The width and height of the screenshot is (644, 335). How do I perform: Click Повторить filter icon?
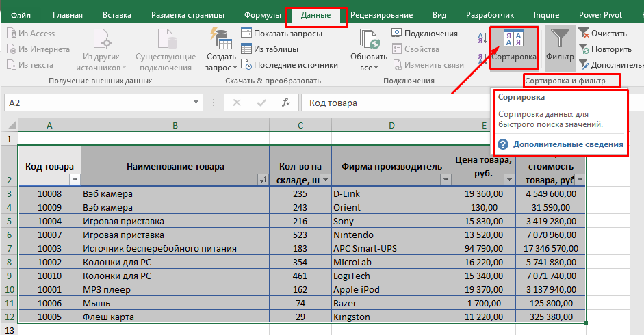584,49
